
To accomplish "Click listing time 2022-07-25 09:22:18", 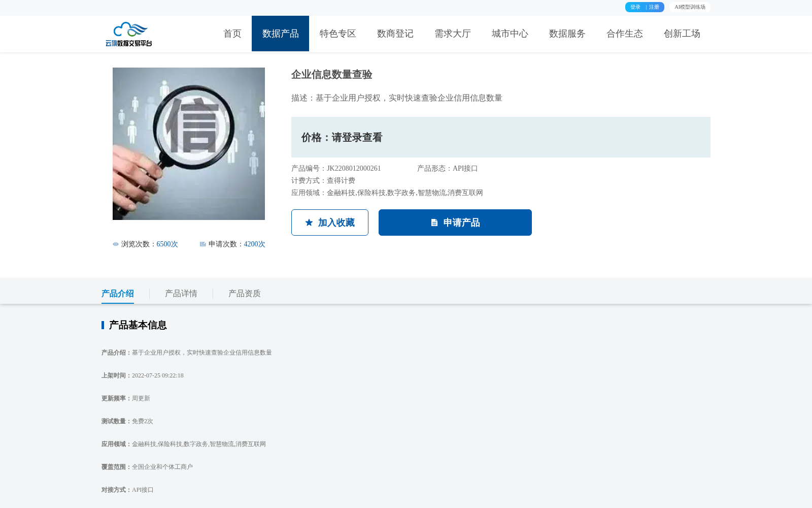I will pyautogui.click(x=158, y=375).
